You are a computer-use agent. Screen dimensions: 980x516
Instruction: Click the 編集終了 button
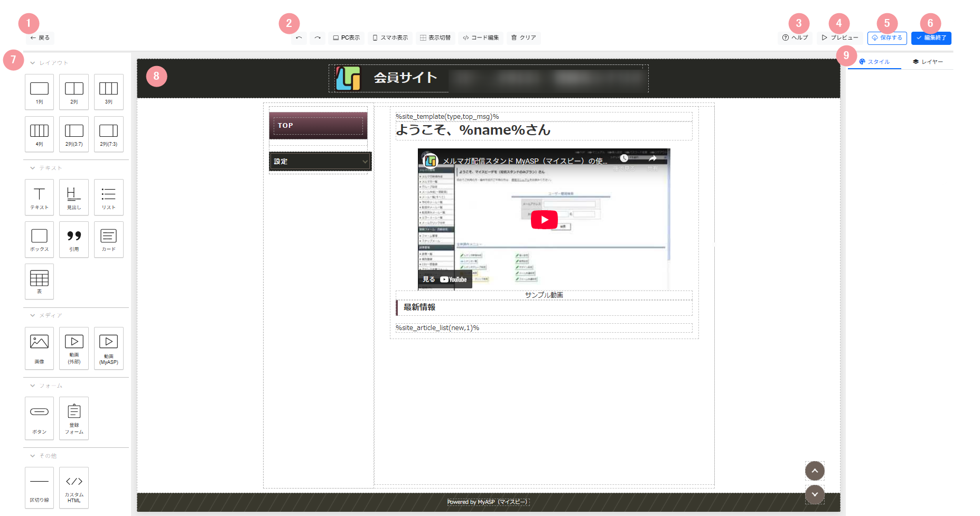click(931, 38)
